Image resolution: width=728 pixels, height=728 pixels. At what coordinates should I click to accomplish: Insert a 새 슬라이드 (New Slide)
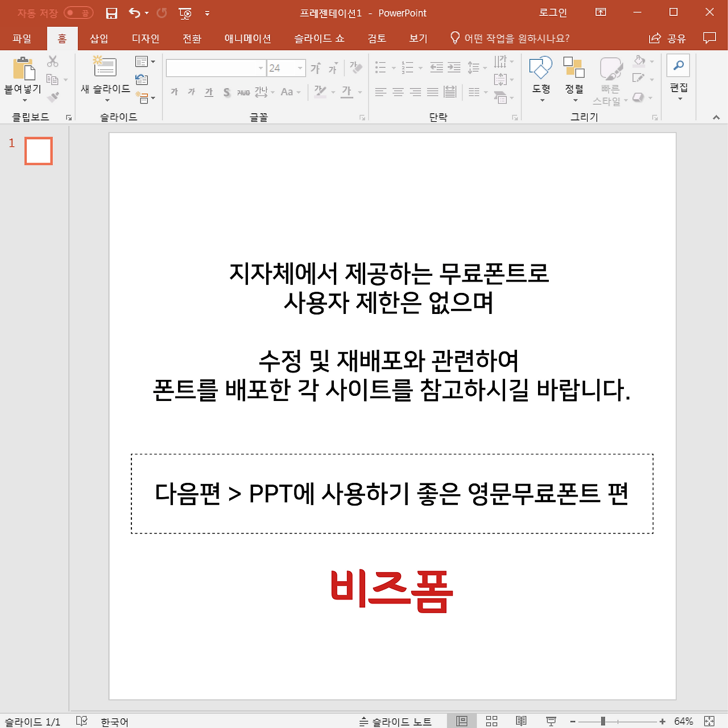(x=105, y=74)
